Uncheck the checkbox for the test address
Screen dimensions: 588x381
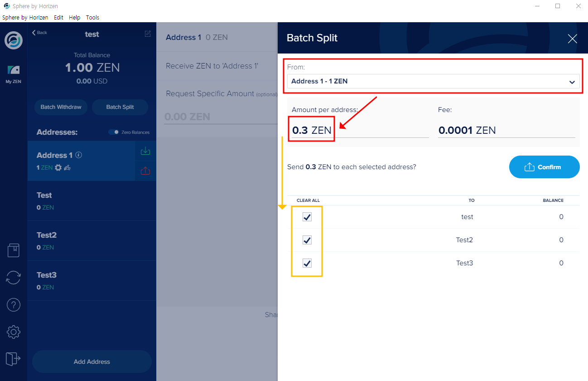pyautogui.click(x=307, y=217)
